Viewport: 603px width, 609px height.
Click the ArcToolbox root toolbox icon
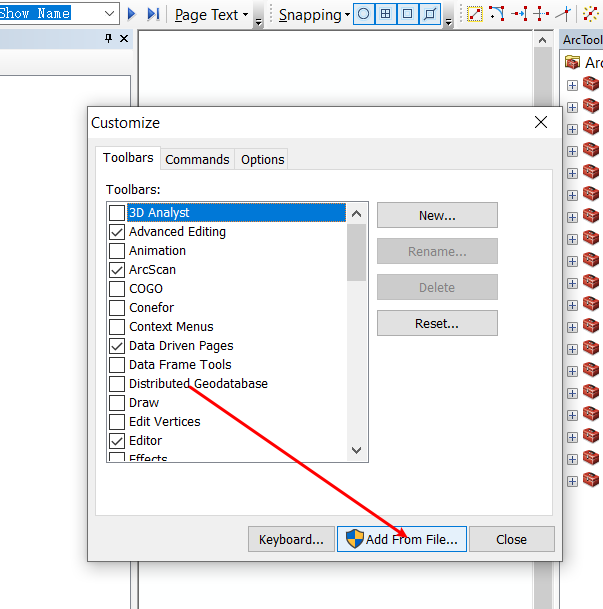point(572,62)
